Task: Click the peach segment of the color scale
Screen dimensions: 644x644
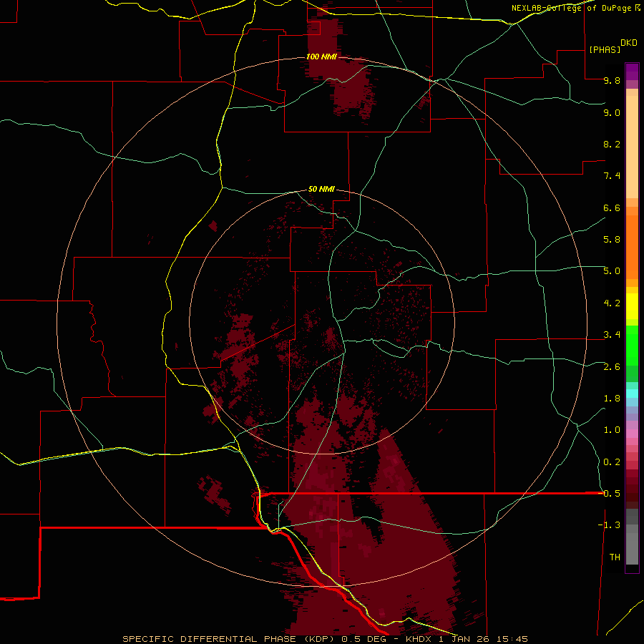Action: [x=632, y=147]
